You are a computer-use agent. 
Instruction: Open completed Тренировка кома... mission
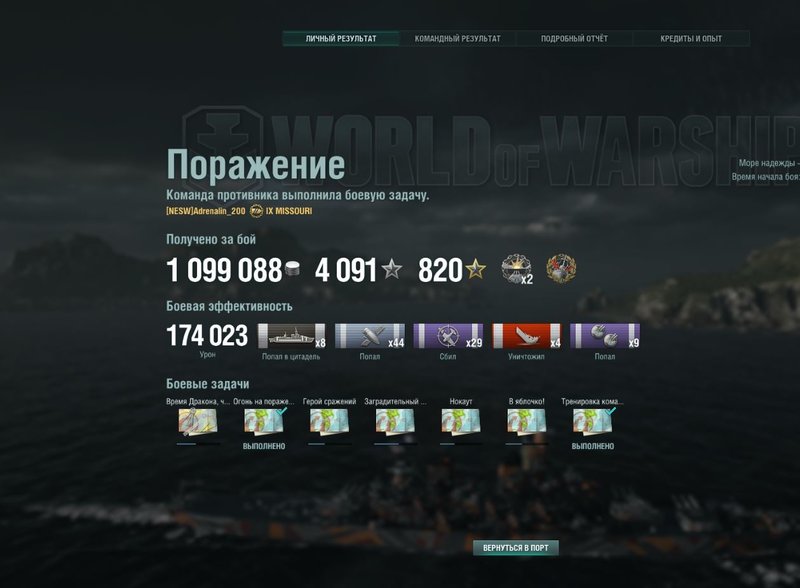coord(593,422)
